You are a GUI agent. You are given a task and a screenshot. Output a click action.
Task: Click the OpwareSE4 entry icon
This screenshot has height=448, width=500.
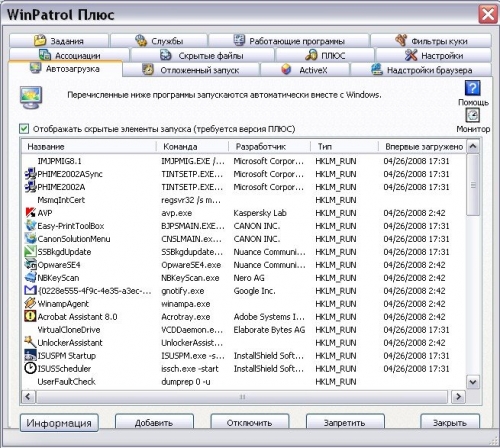[x=30, y=264]
